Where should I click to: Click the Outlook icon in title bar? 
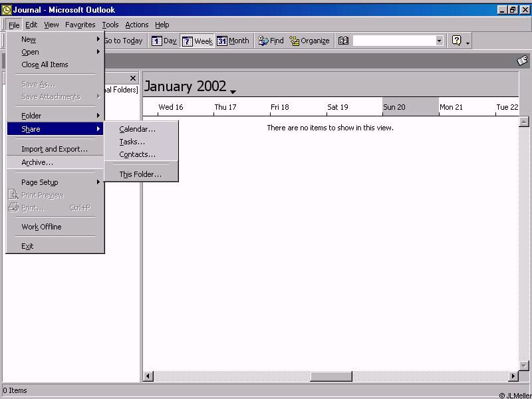tap(7, 10)
